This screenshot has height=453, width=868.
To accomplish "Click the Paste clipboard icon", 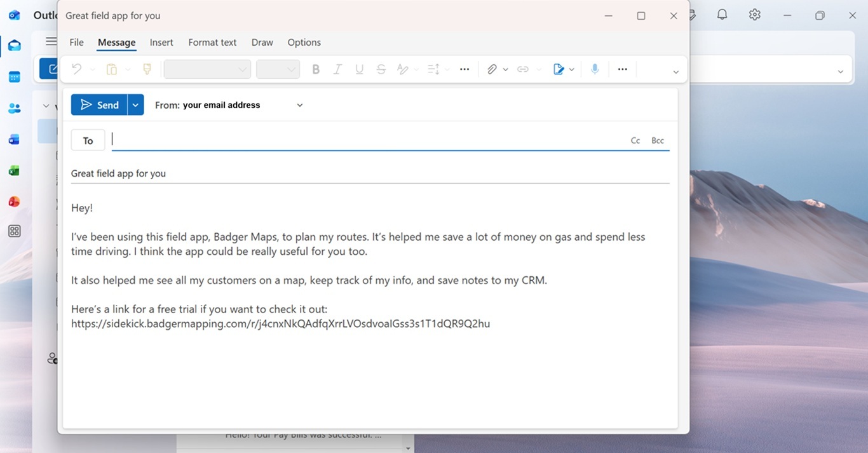I will (x=112, y=69).
